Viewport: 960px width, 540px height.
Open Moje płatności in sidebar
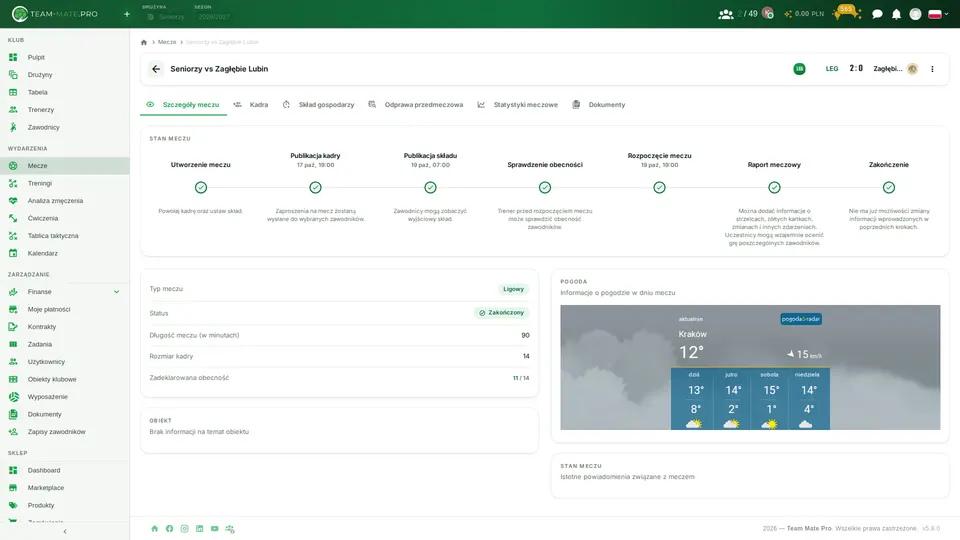click(x=64, y=310)
